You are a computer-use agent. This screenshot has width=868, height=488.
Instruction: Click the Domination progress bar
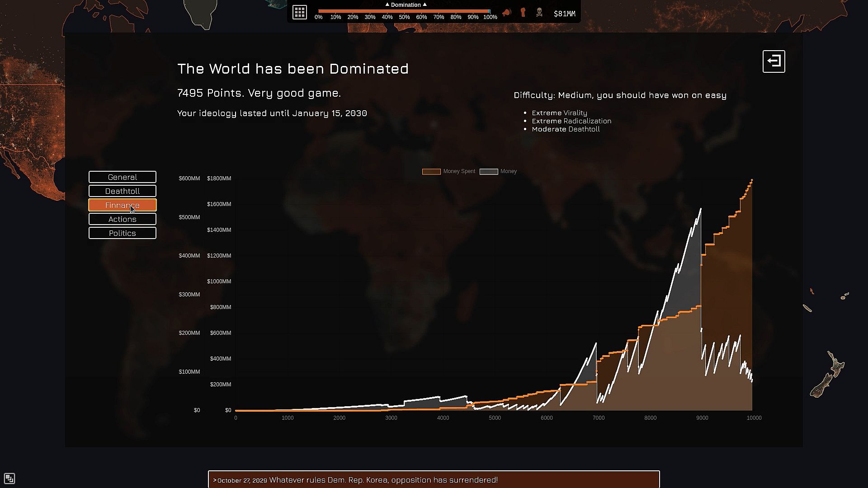[x=404, y=11]
